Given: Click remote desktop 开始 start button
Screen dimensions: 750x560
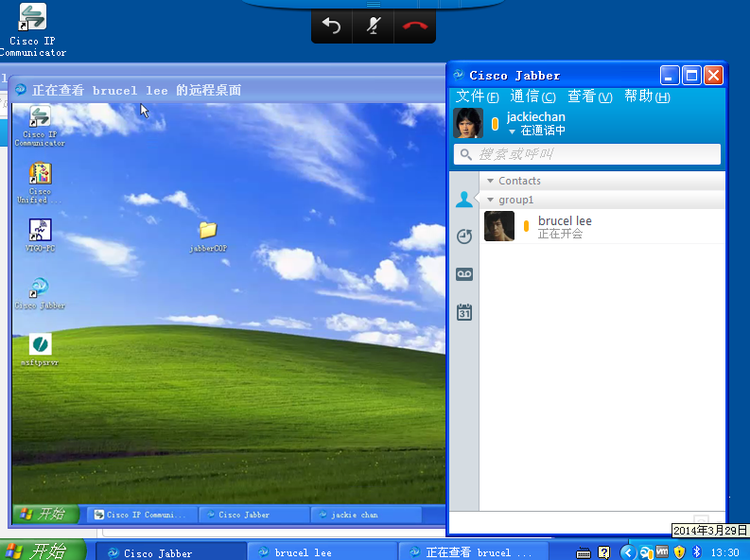Looking at the screenshot, I should click(x=45, y=514).
